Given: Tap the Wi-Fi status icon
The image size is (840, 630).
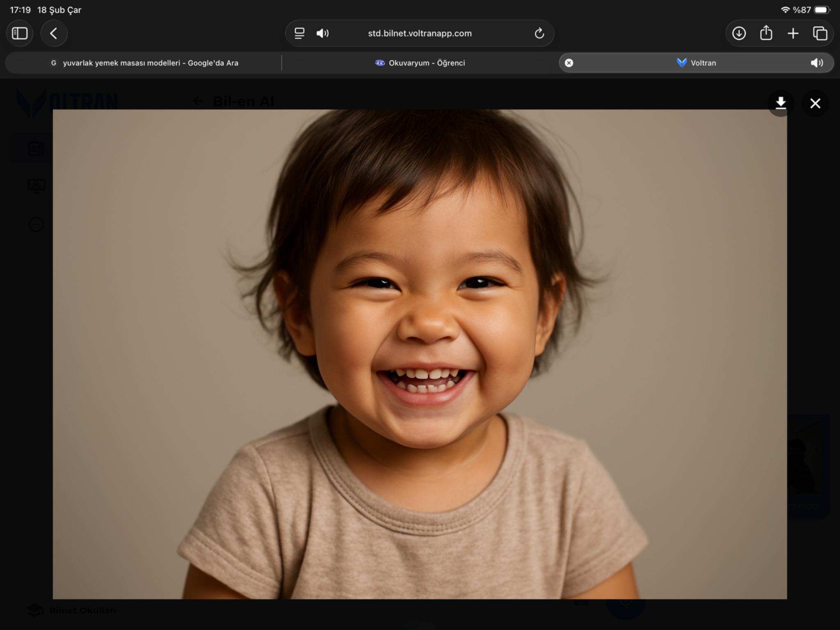Looking at the screenshot, I should pos(785,10).
